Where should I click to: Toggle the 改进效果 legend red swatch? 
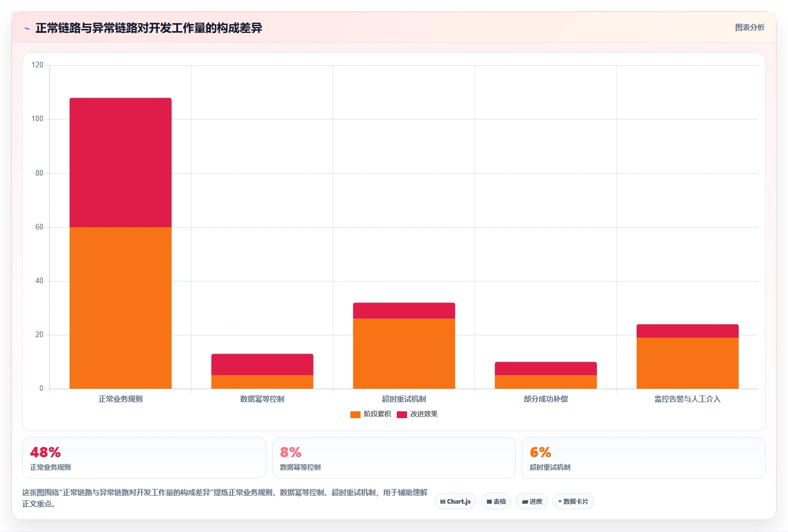point(402,414)
